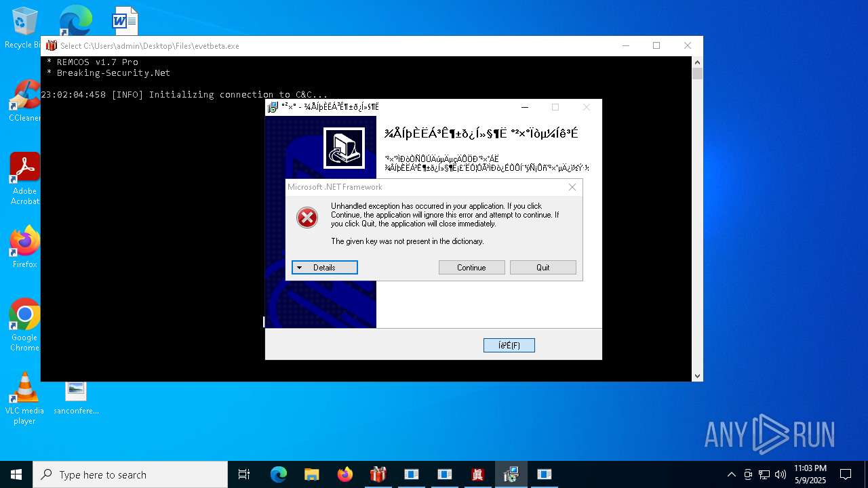This screenshot has height=488, width=868.
Task: Open Edge from the taskbar
Action: (279, 474)
